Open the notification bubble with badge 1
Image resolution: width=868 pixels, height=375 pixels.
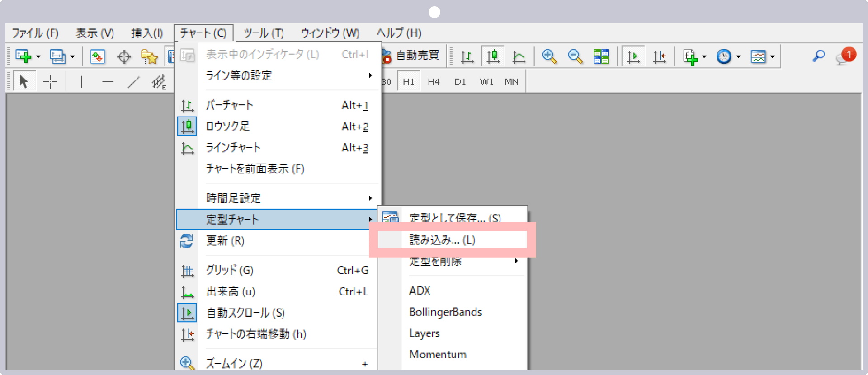(845, 56)
